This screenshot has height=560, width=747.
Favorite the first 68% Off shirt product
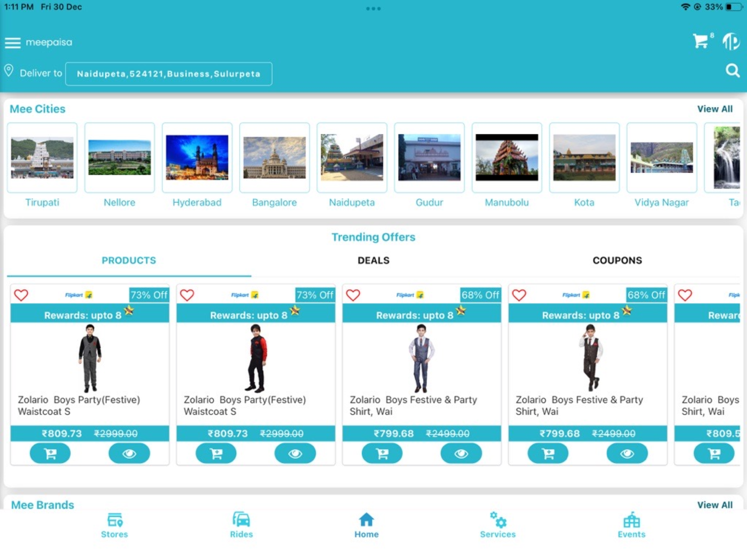click(x=353, y=295)
